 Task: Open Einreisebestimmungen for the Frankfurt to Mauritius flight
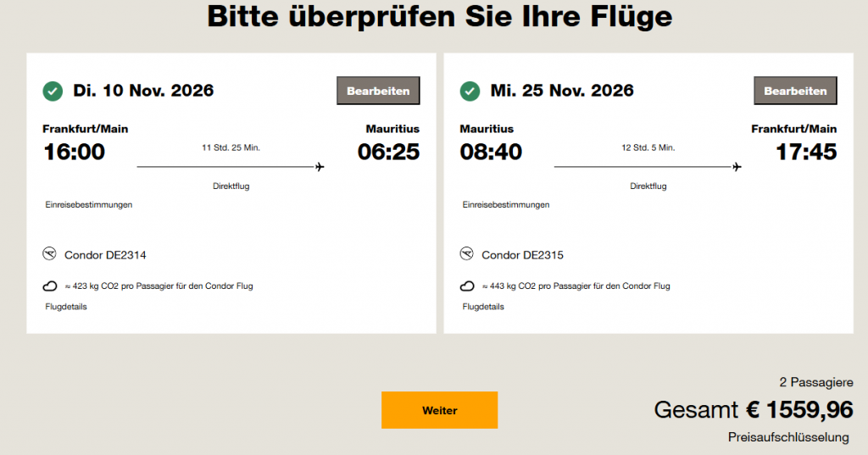coord(89,204)
